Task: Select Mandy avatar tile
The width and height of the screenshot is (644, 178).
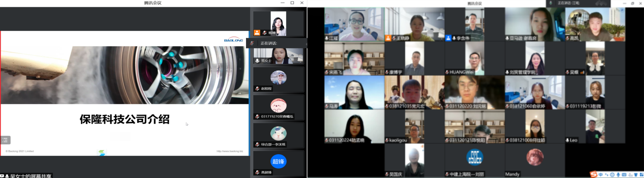Action: [x=535, y=160]
